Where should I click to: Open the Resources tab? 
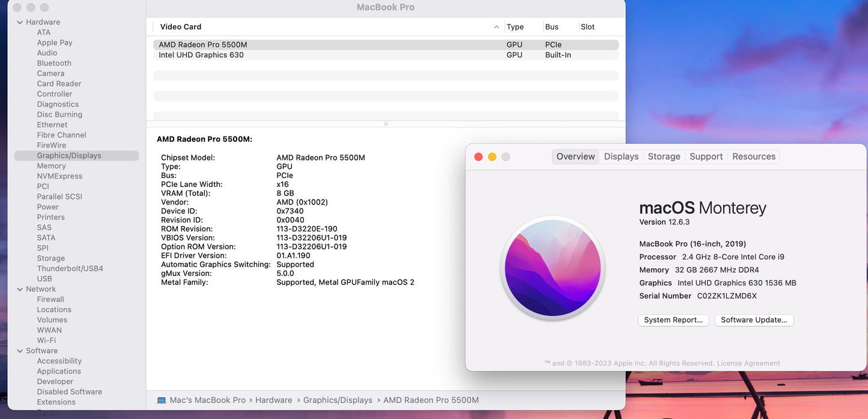[x=753, y=156]
